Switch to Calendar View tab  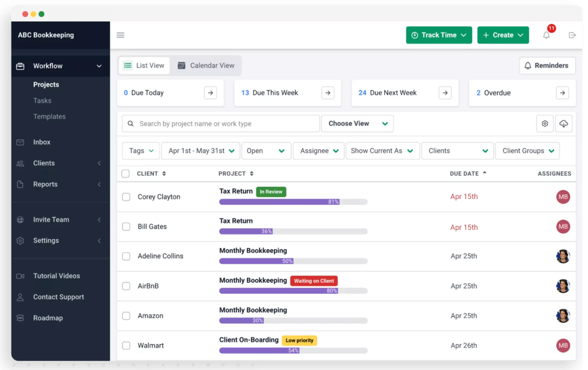click(206, 66)
